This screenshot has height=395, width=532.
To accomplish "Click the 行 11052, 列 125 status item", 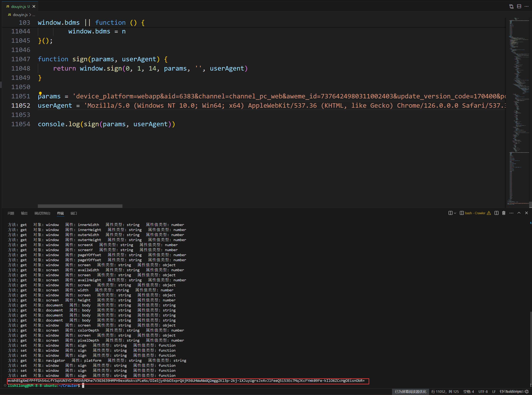I will pyautogui.click(x=445, y=392).
